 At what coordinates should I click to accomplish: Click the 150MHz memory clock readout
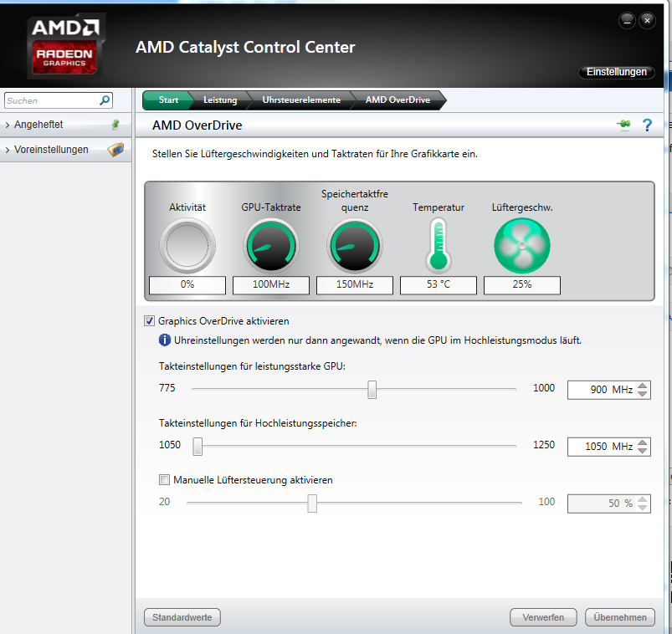tap(355, 285)
